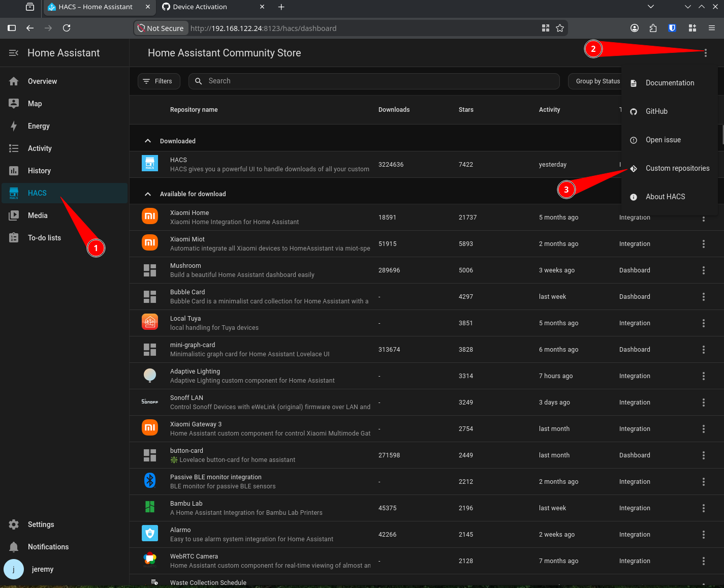Open the Mushroom row overflow menu
This screenshot has width=724, height=588.
coord(704,270)
